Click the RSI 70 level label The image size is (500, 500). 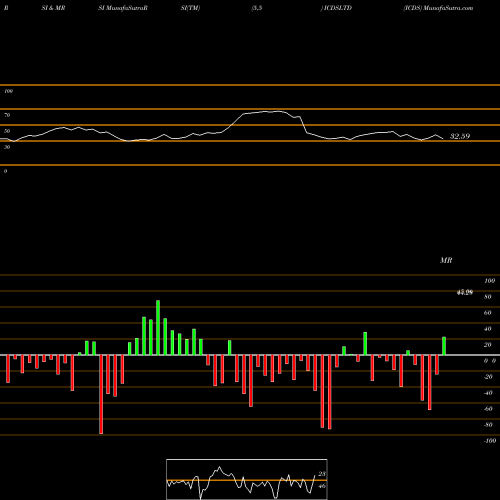point(7,115)
